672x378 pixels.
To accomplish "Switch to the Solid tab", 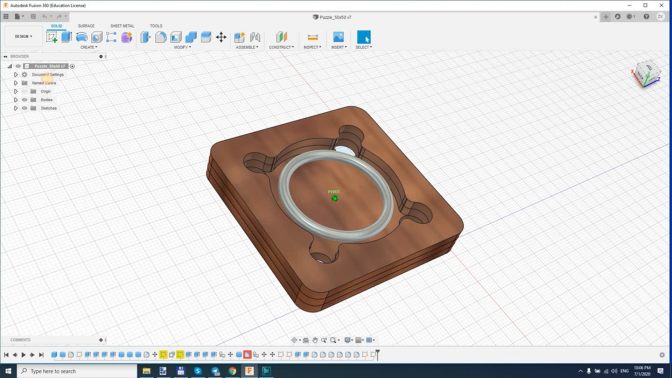I will (56, 26).
